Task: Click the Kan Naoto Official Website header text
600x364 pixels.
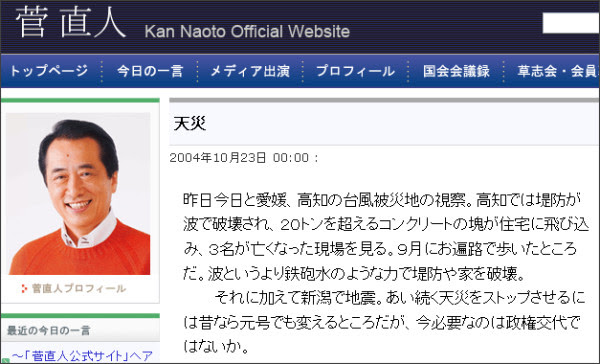Action: click(x=247, y=31)
